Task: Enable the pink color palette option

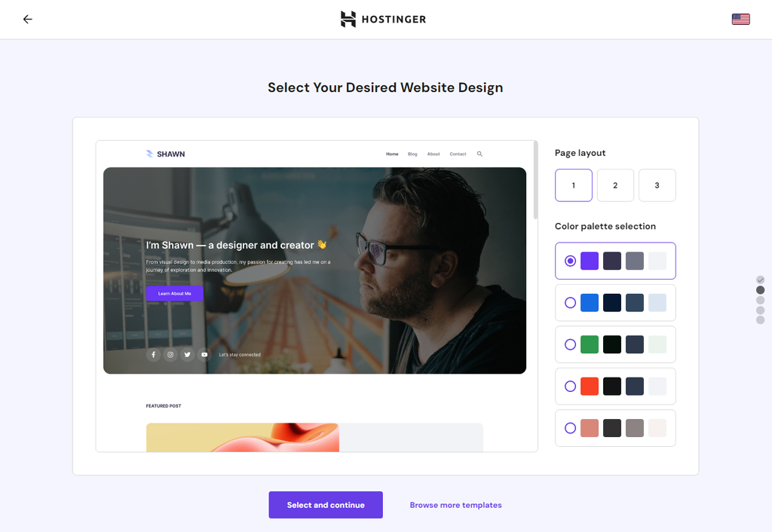Action: (571, 428)
